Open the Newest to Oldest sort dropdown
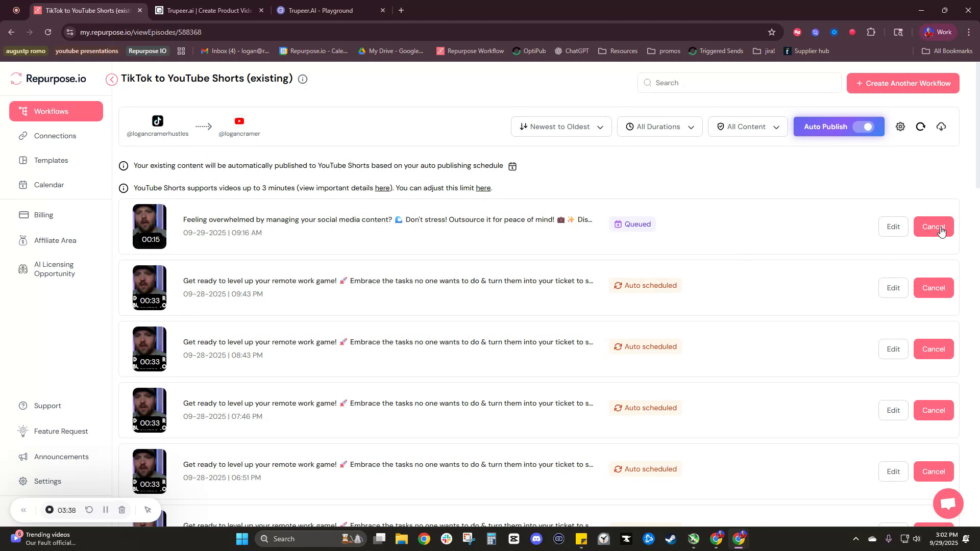Image resolution: width=980 pixels, height=551 pixels. click(560, 126)
